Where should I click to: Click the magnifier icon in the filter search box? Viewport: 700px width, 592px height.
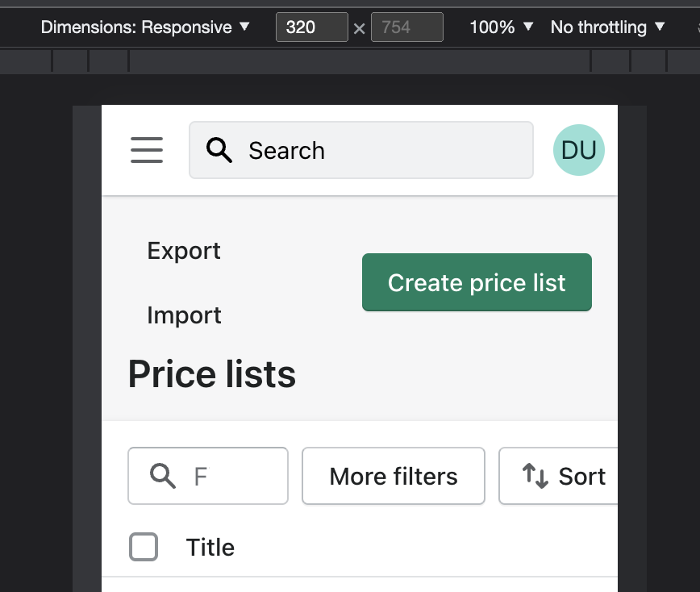(x=162, y=477)
